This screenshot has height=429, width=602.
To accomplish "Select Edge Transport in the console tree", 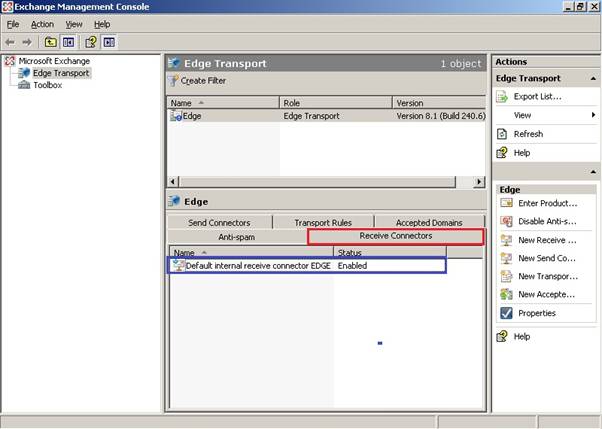I will pos(61,73).
